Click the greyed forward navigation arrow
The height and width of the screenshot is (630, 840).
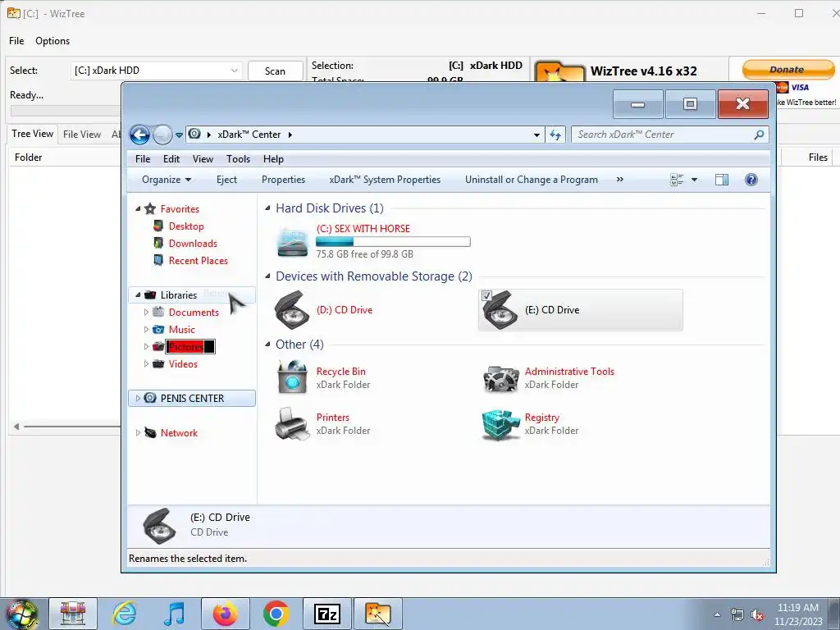[162, 135]
